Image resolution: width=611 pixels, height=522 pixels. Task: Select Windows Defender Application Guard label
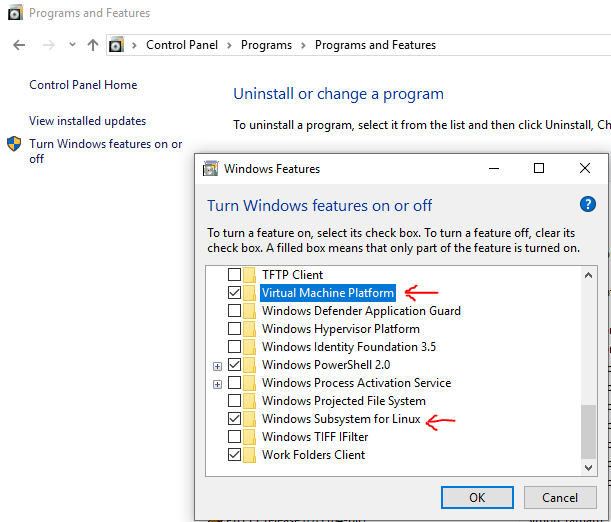[361, 310]
